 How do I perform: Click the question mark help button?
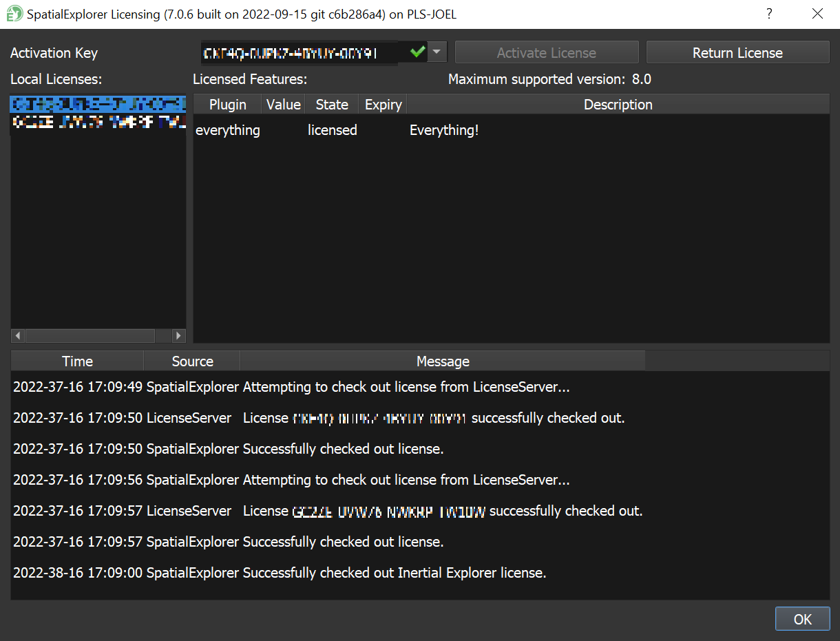click(769, 14)
